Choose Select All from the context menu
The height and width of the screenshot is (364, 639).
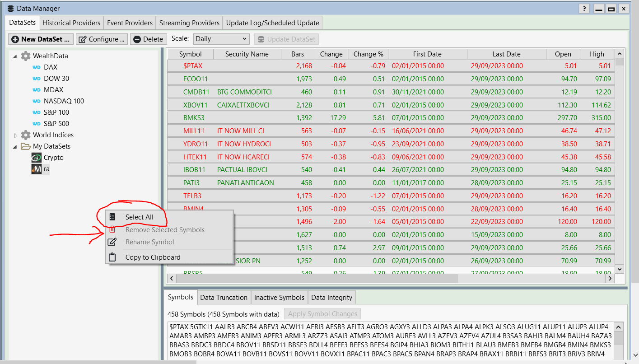click(x=139, y=217)
